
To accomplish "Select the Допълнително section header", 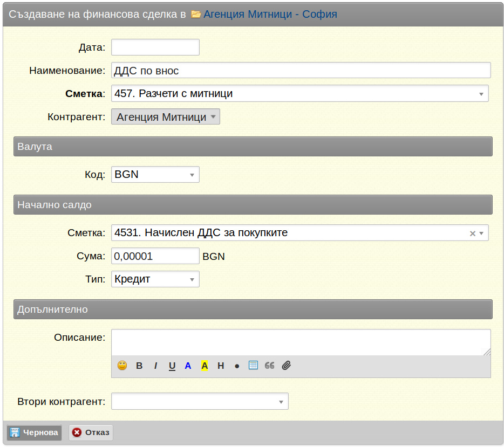I will (253, 310).
